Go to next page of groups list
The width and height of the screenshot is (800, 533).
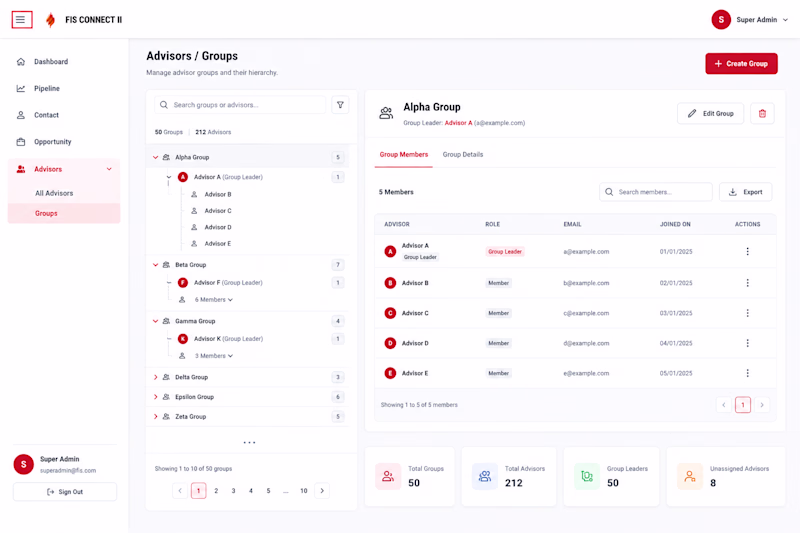(x=322, y=491)
